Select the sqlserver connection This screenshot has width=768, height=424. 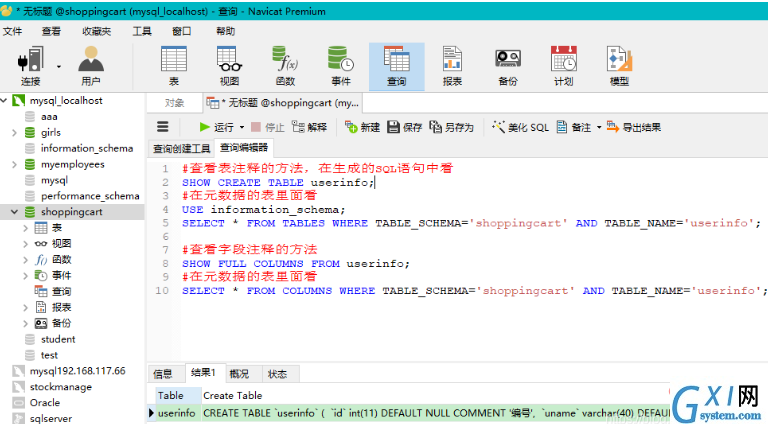pos(50,418)
